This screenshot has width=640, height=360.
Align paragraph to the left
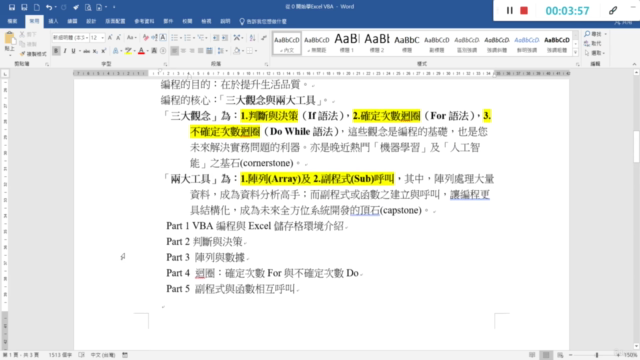tap(174, 51)
